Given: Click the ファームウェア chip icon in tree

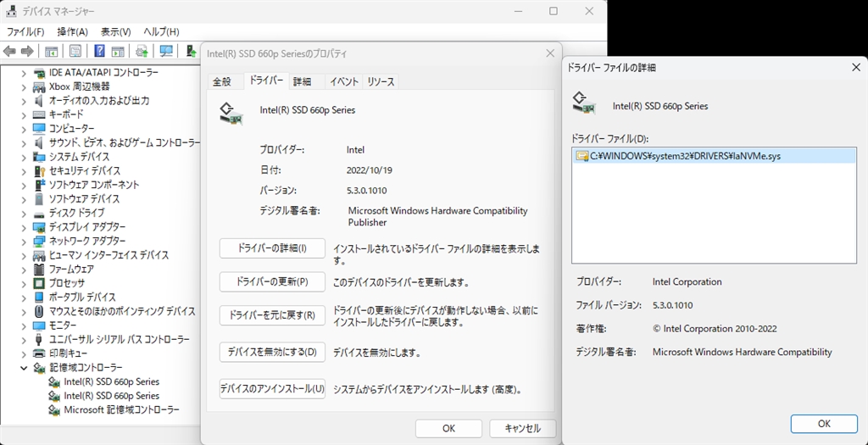Looking at the screenshot, I should pyautogui.click(x=39, y=270).
